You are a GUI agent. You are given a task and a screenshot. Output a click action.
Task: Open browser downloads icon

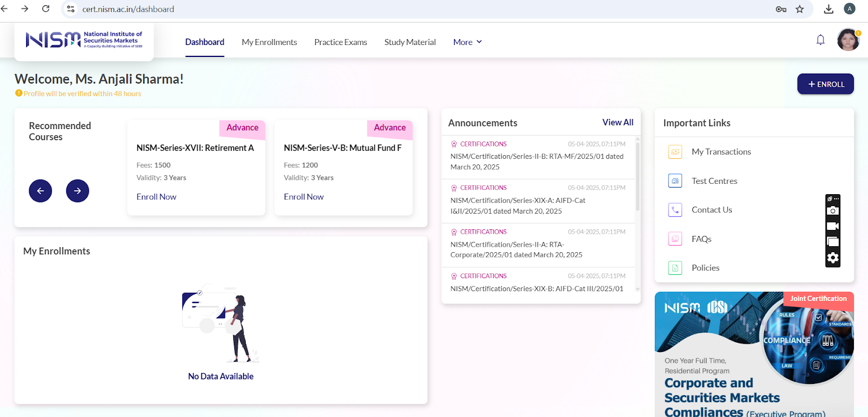[828, 9]
